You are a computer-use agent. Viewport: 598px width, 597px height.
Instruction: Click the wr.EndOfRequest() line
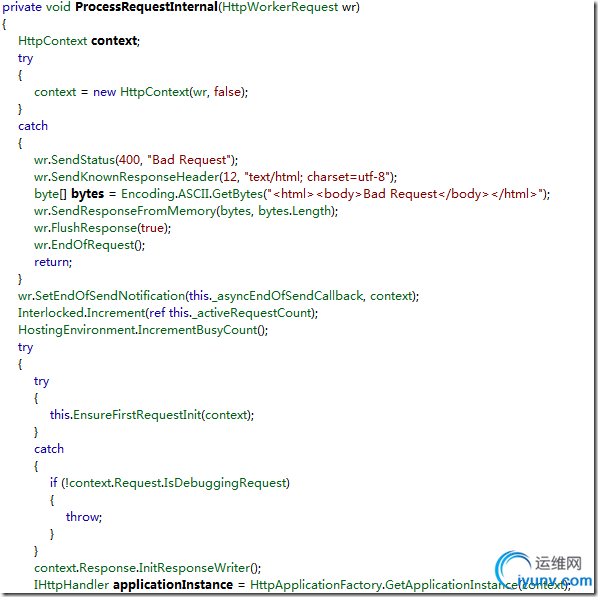point(89,245)
